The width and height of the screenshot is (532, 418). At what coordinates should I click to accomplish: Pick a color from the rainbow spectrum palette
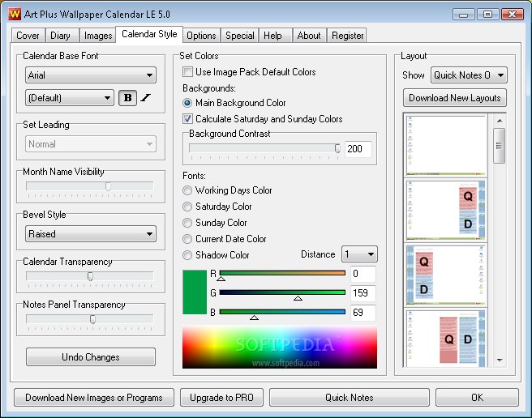tap(280, 348)
